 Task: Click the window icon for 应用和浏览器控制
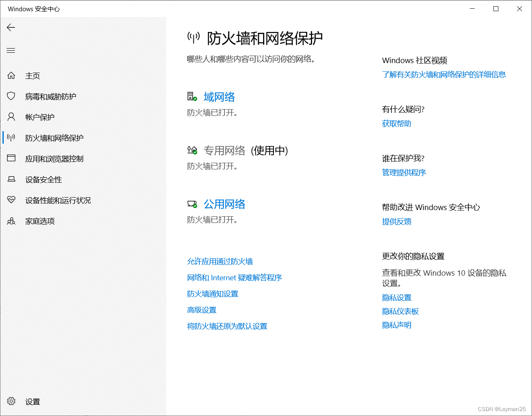tap(11, 158)
